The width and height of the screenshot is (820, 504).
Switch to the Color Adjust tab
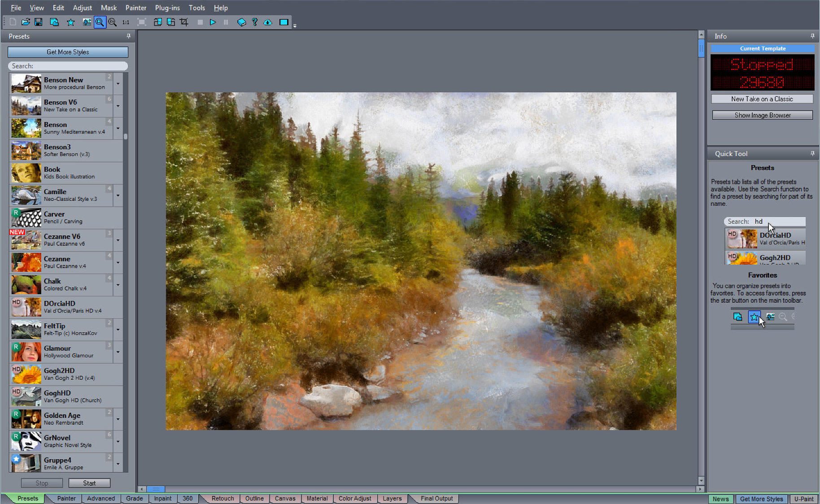(x=354, y=498)
